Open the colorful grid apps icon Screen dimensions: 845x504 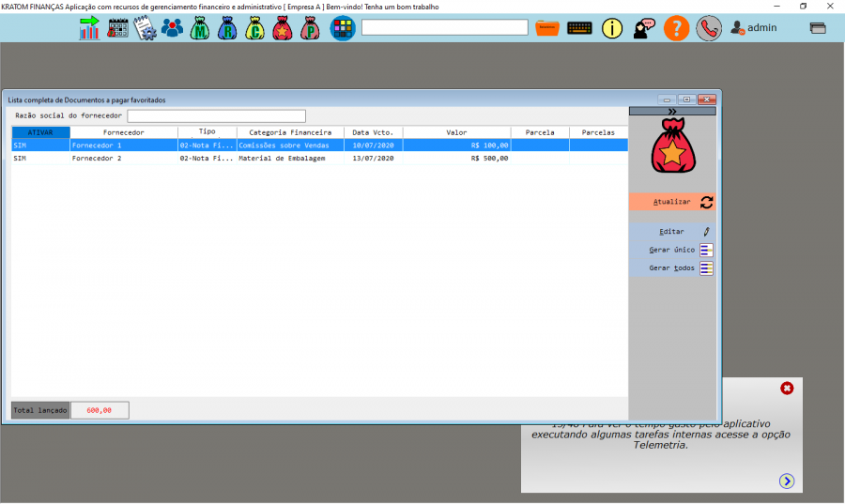click(x=342, y=28)
